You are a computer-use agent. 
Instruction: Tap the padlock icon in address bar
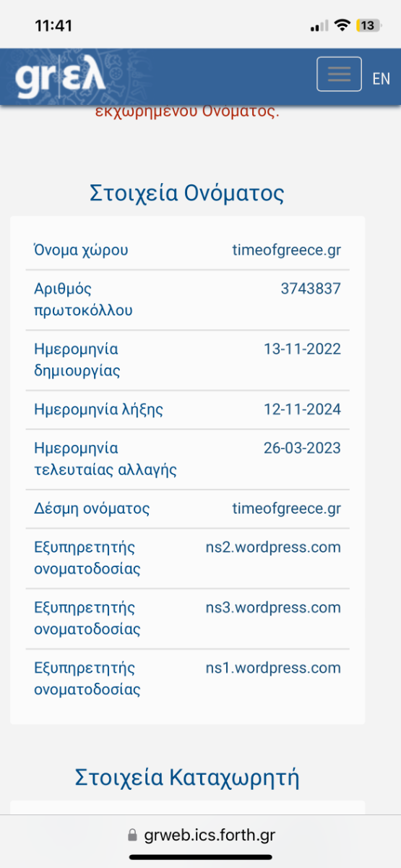point(131,835)
